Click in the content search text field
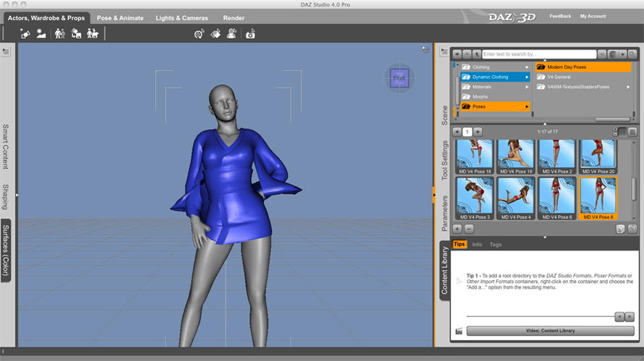Screen dimensions: 644x361 click(x=539, y=54)
